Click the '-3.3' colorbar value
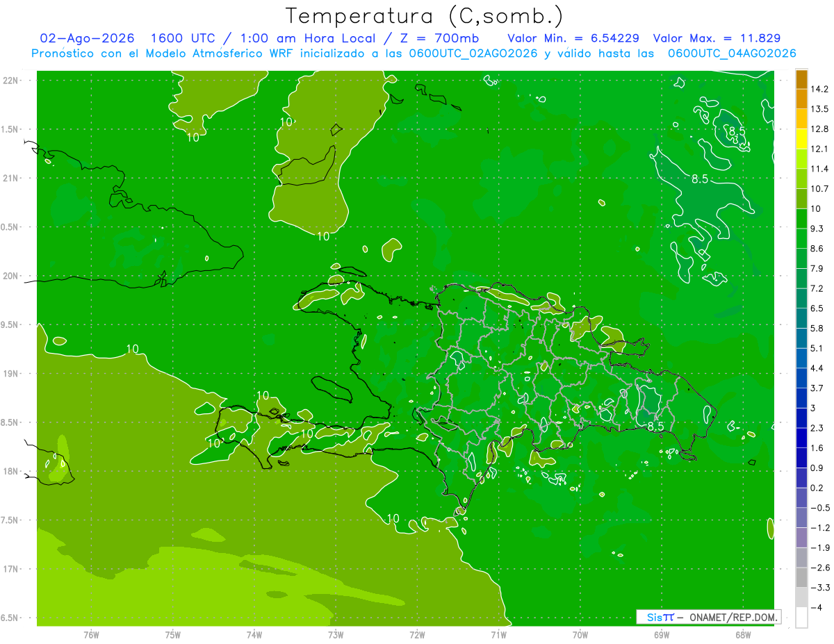Screen dimensions: 834x644 820,588
